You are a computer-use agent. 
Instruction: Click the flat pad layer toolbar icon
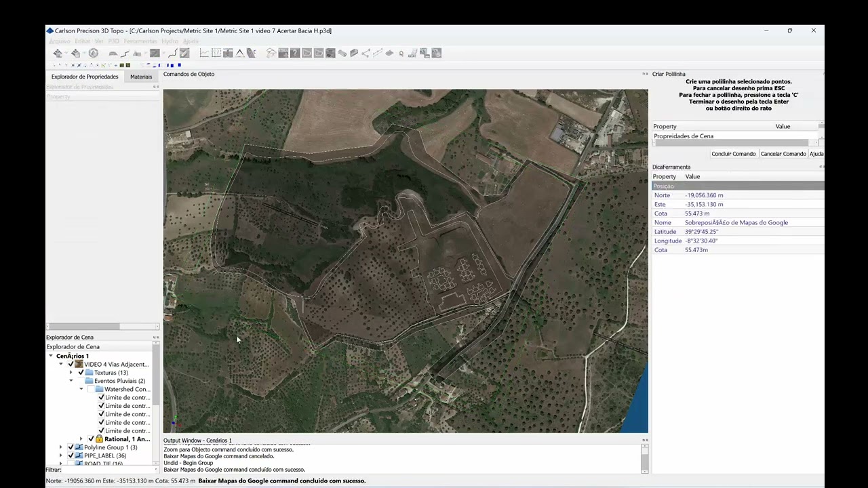point(389,53)
